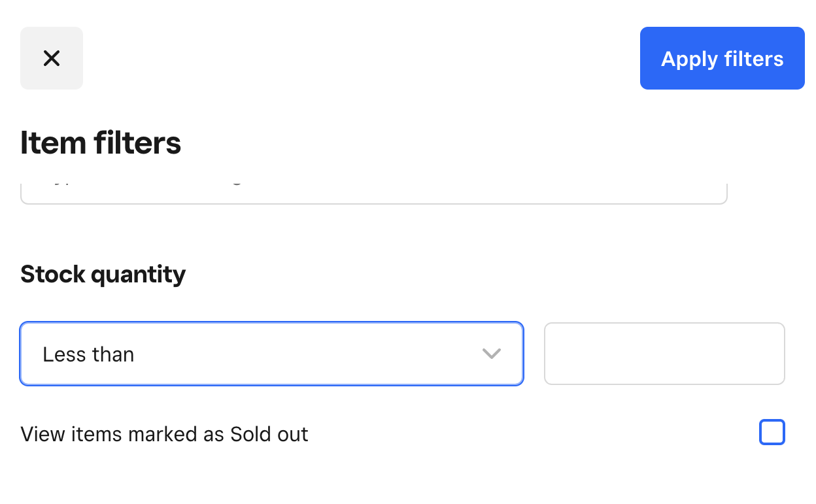This screenshot has width=816, height=504.
Task: Dismiss filters using the gray X button
Action: point(51,58)
